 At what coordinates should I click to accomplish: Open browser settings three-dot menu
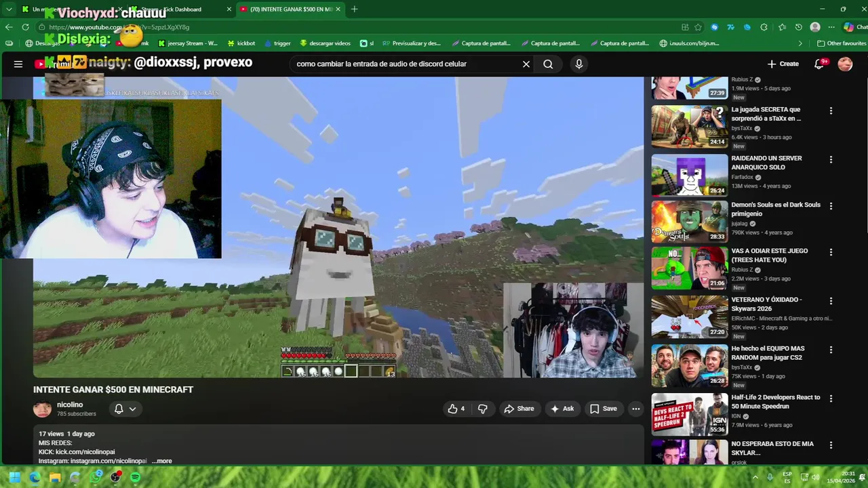(831, 27)
